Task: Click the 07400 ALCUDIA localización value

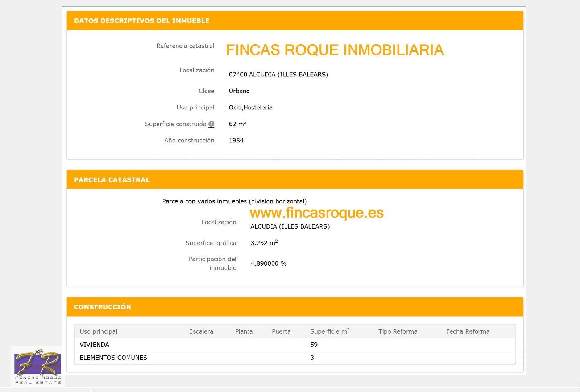Action: pos(278,75)
